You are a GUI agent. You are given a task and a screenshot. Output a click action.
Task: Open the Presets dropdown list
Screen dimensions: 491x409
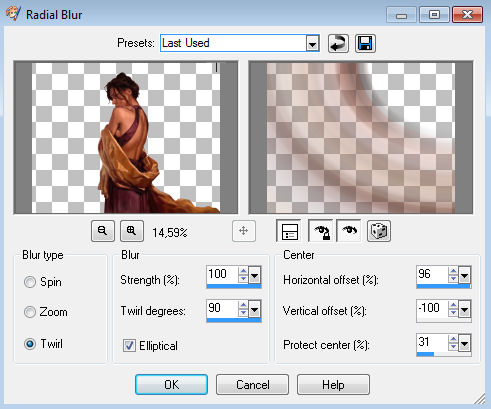[x=312, y=44]
